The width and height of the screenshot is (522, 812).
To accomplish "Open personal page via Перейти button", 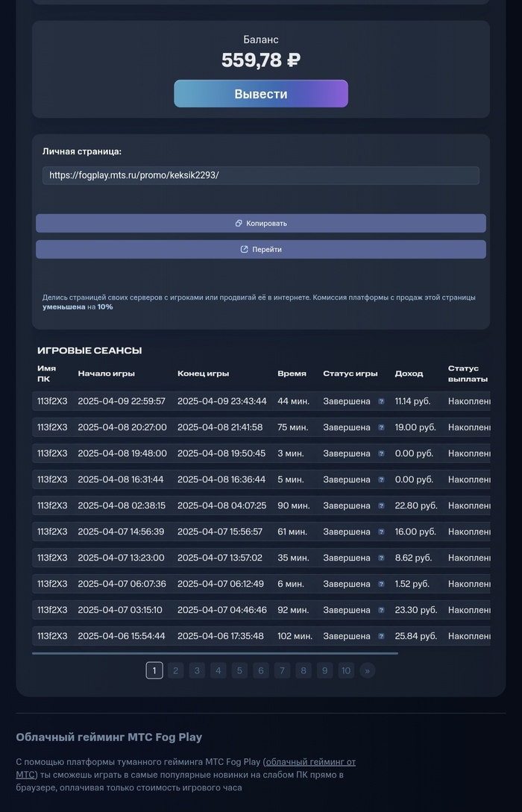I will 261,249.
